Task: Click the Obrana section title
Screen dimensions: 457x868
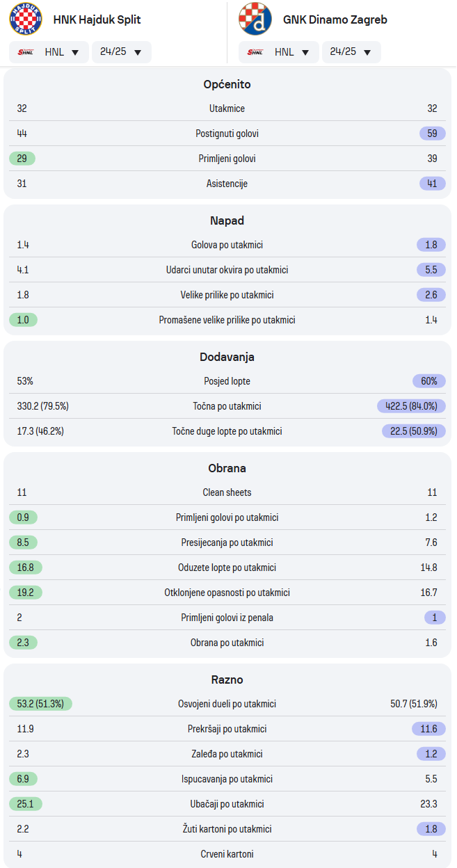Action: pos(227,468)
